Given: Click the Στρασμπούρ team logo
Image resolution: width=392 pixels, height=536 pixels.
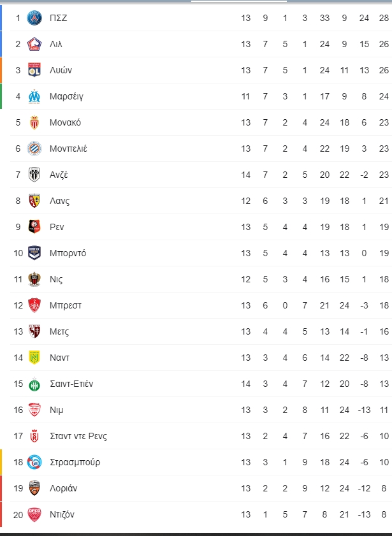Looking at the screenshot, I should tap(34, 462).
